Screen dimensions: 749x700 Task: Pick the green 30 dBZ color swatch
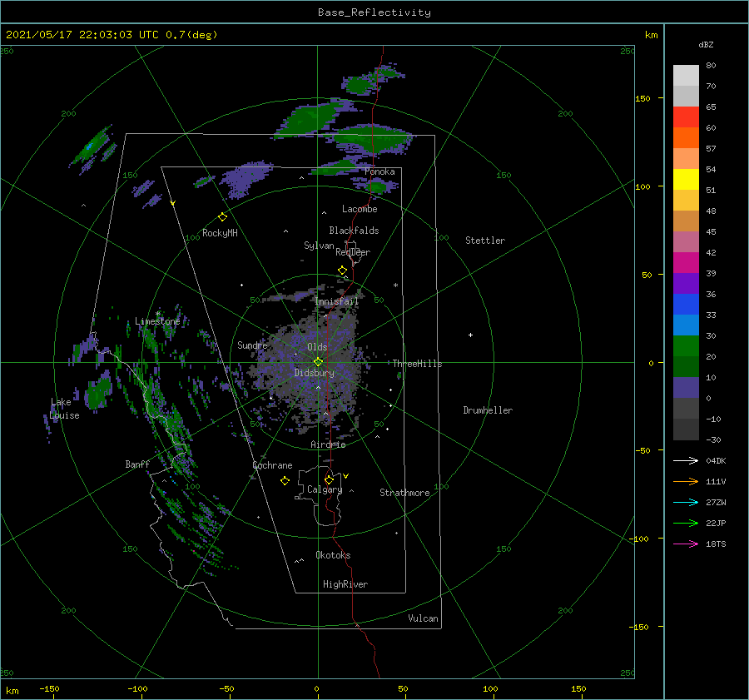686,346
